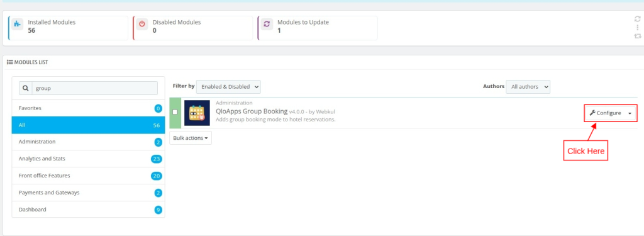Tick the QloApps Group Booking checkbox

pos(175,112)
